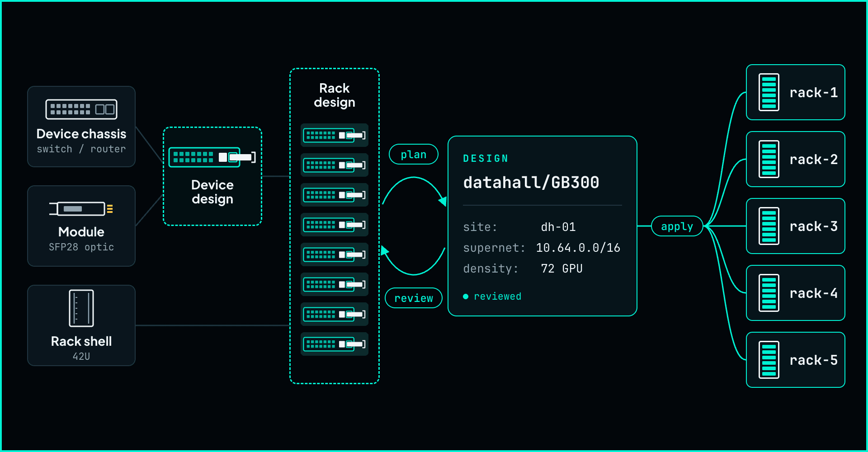Image resolution: width=868 pixels, height=452 pixels.
Task: Click the 10.64.0.0/16 supernet value
Action: [578, 248]
